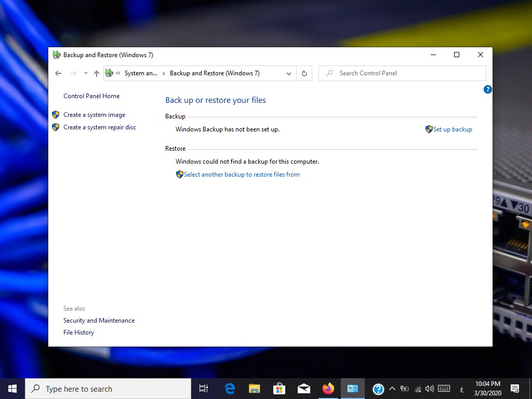Screen dimensions: 532x399
Task: Open the Get Help taskbar icon
Action: 378,389
